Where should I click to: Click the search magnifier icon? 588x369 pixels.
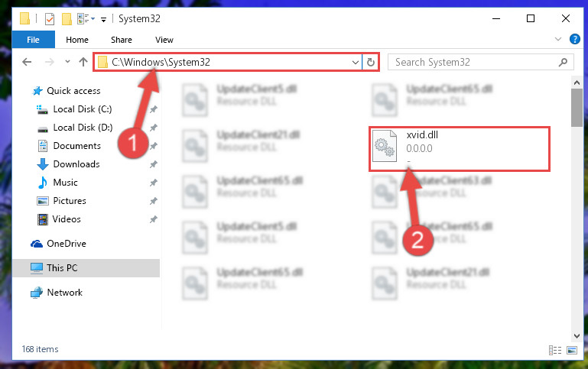point(563,62)
